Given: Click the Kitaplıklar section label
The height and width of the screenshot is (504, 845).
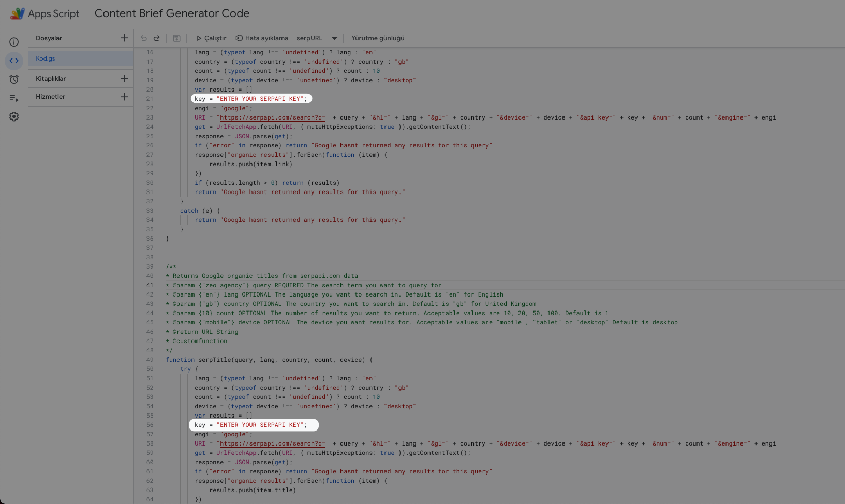Looking at the screenshot, I should (51, 79).
